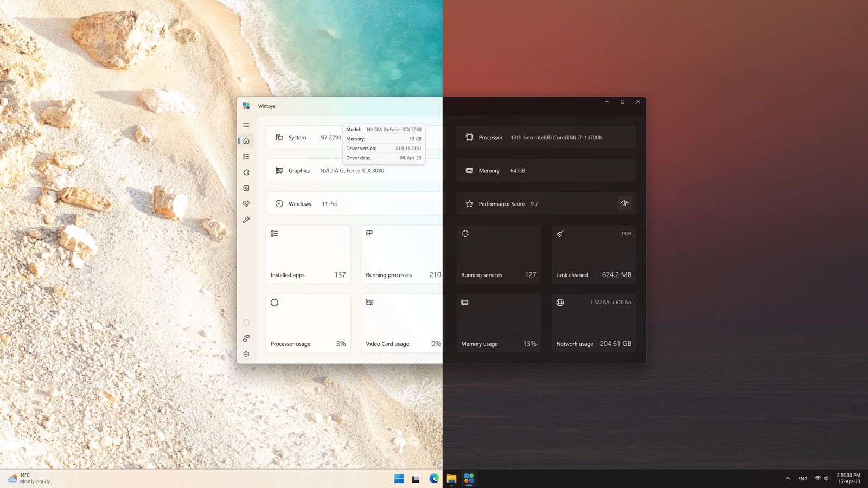The height and width of the screenshot is (488, 868).
Task: Open the Wintoys hamburger navigation menu
Action: (246, 125)
